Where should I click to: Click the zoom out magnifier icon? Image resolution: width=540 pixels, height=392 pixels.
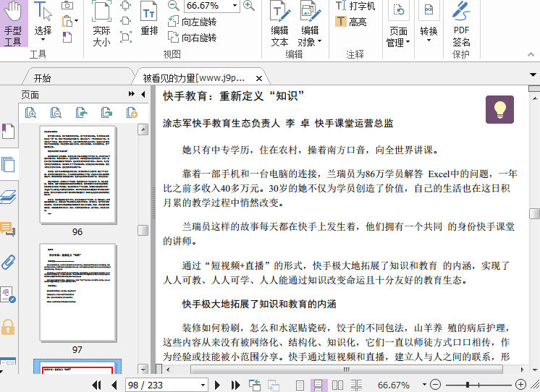pyautogui.click(x=174, y=5)
